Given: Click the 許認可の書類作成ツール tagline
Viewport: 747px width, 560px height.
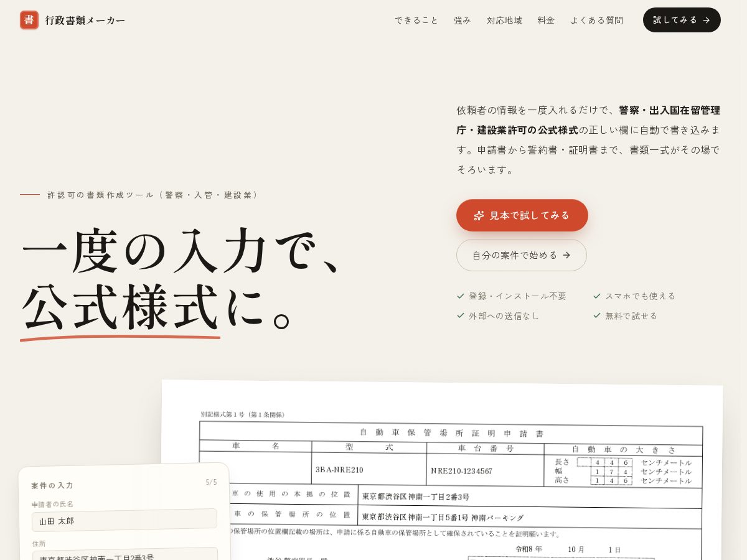Looking at the screenshot, I should click(x=153, y=195).
